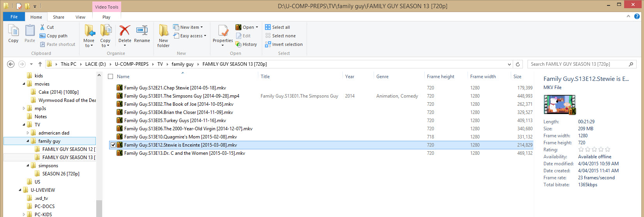Click Paste shortcut in ribbon

(x=57, y=44)
